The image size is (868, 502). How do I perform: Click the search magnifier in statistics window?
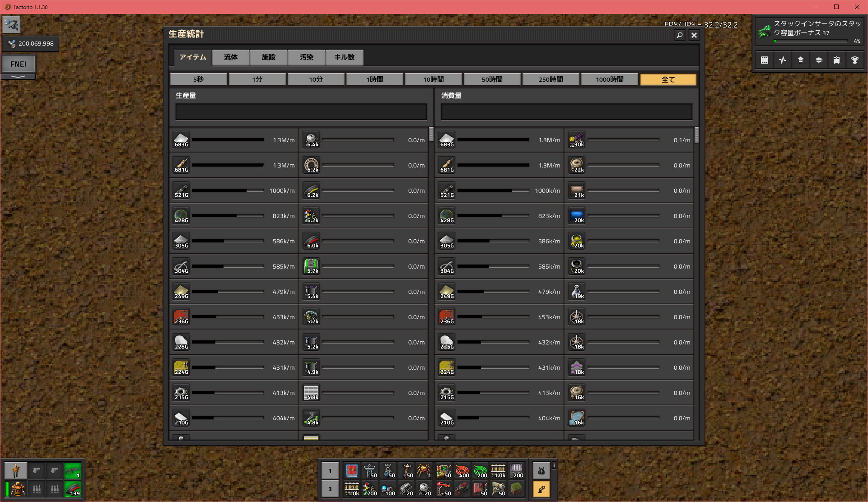coord(680,35)
